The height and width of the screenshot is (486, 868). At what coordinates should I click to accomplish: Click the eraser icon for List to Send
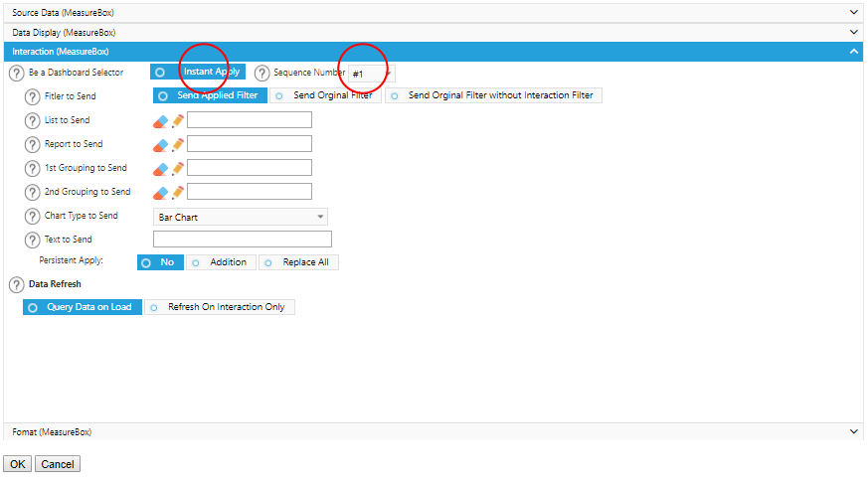point(161,120)
